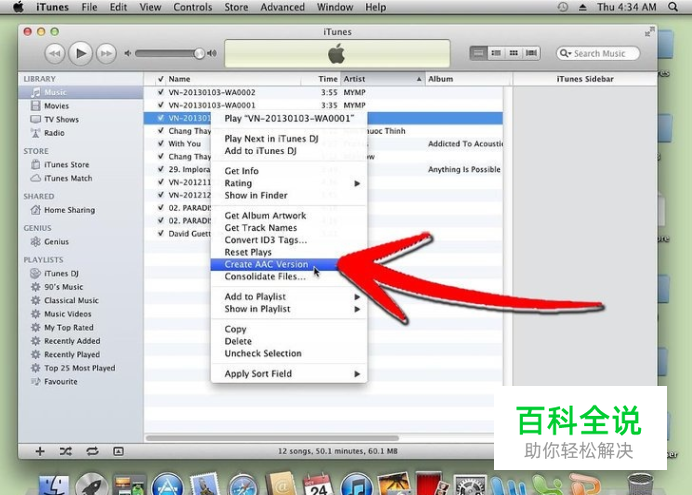Toggle the shuffle button

point(66,451)
